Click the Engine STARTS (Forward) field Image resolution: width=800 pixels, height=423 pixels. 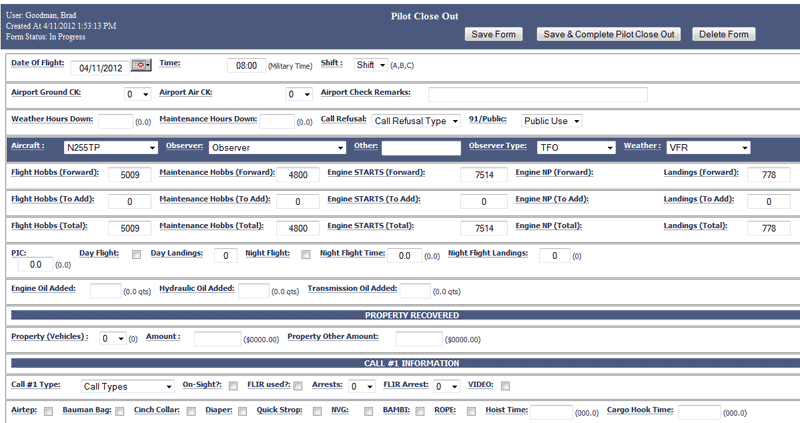point(484,175)
